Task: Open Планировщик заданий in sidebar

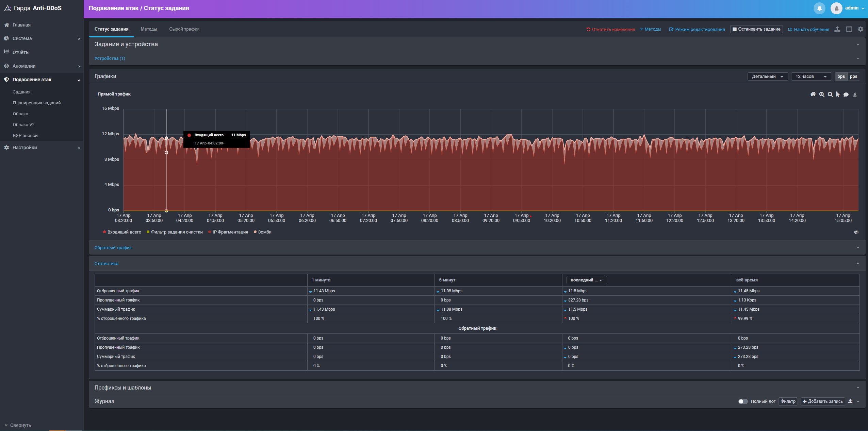Action: [37, 103]
